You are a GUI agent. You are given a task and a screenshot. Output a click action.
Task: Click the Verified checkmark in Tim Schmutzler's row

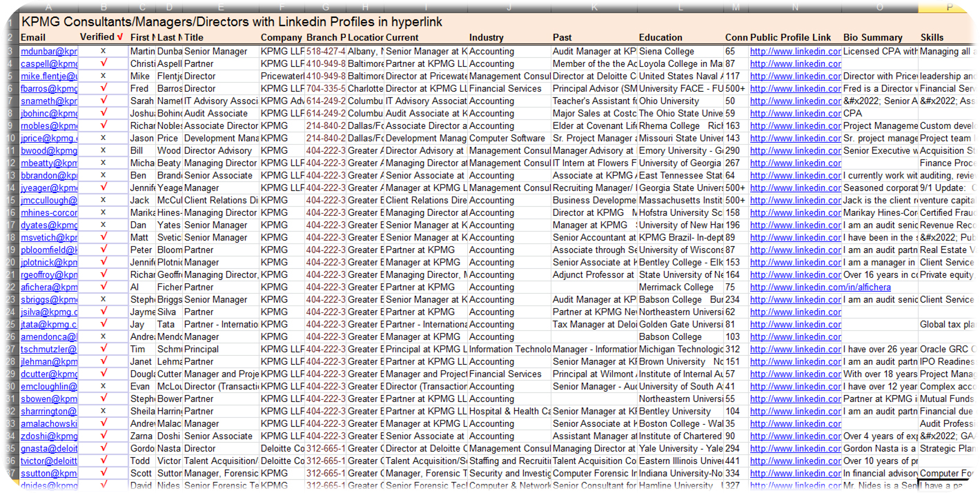tap(104, 349)
